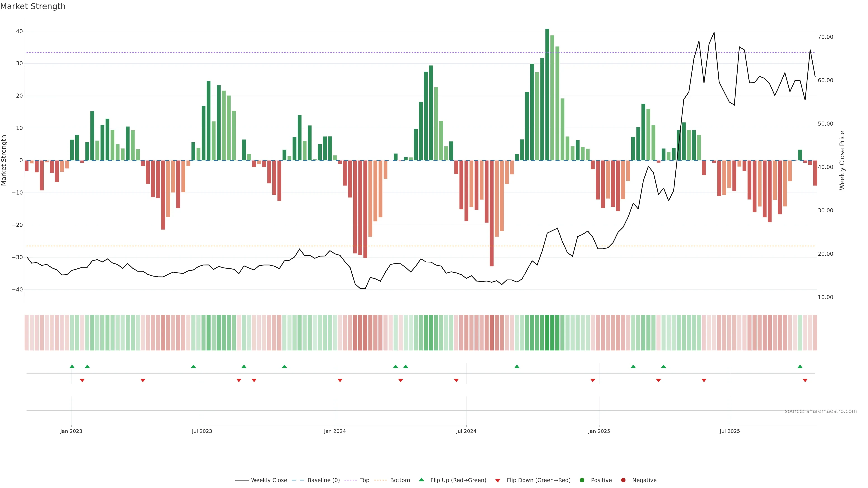
Task: Click the rightmost red flip-down triangle marker
Action: (x=805, y=380)
